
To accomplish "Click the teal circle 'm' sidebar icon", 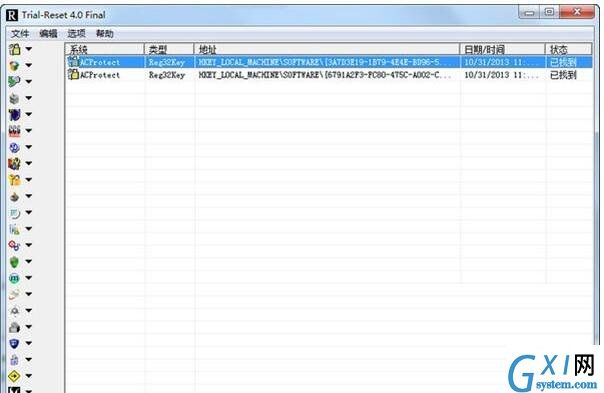I will pos(15,278).
